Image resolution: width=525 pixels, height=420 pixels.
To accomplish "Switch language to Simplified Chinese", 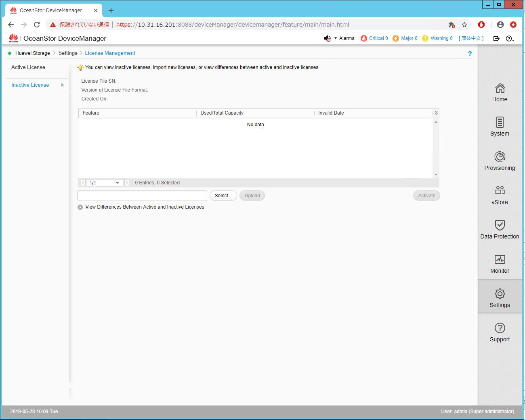I will [471, 38].
